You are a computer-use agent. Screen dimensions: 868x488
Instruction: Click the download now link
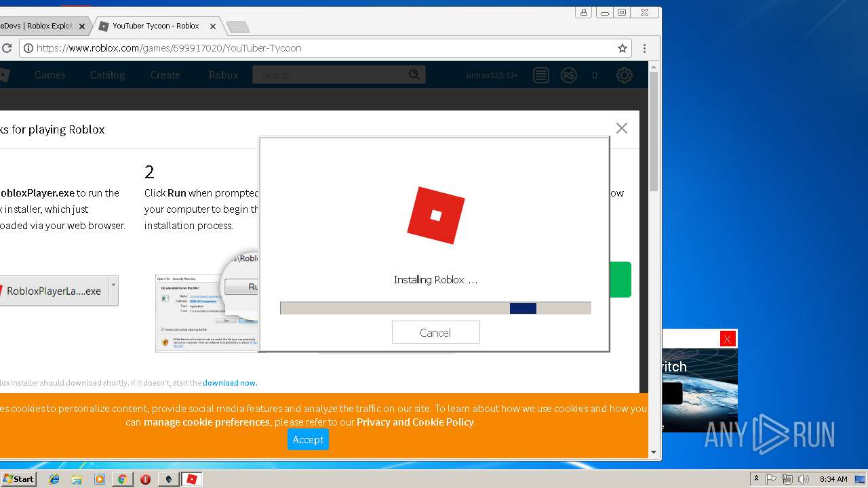229,383
